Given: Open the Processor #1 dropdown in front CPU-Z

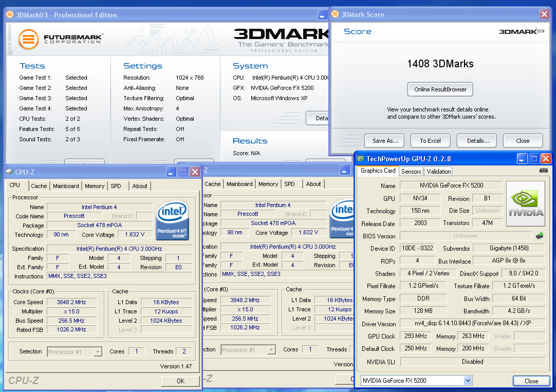Looking at the screenshot, I should [x=98, y=351].
